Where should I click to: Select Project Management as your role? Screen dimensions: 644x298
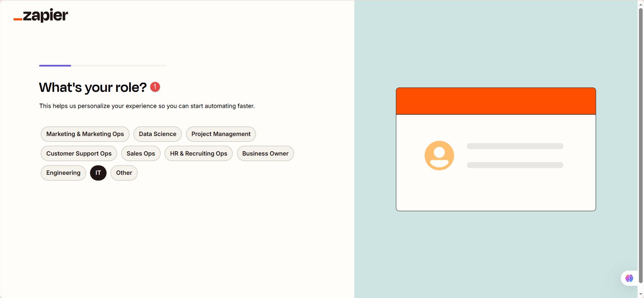coord(221,134)
